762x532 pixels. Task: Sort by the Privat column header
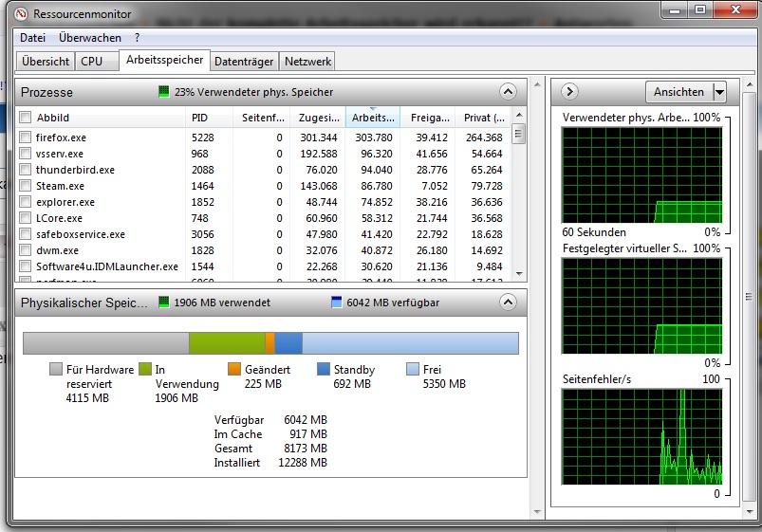pyautogui.click(x=483, y=117)
